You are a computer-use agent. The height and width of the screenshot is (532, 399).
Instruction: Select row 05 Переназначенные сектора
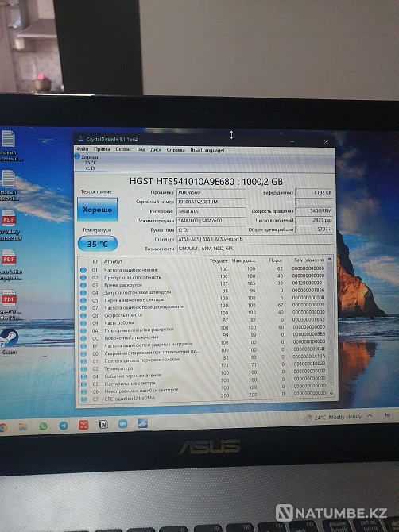[203, 299]
